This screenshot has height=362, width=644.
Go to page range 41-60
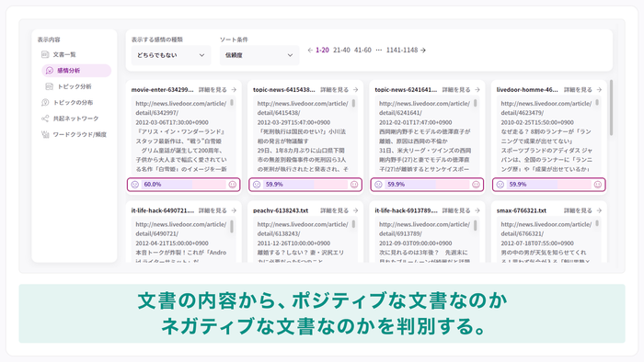click(x=362, y=50)
